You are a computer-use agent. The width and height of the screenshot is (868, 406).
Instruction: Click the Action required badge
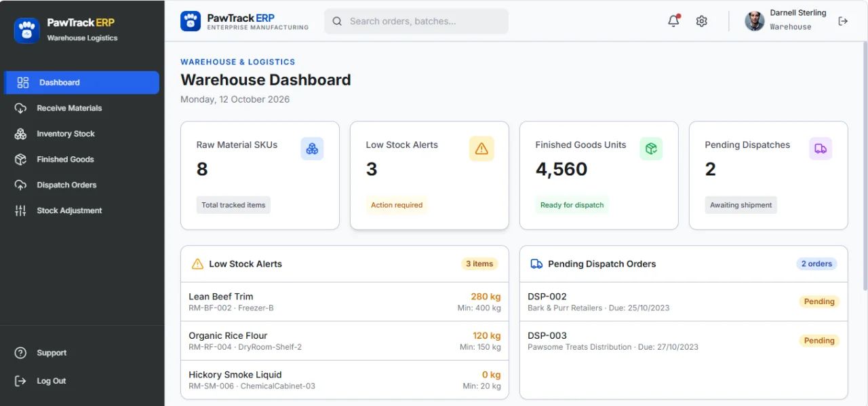[x=397, y=205]
